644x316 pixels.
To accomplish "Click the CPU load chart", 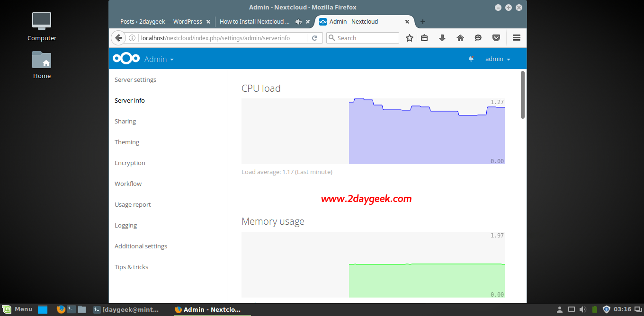I will [373, 131].
